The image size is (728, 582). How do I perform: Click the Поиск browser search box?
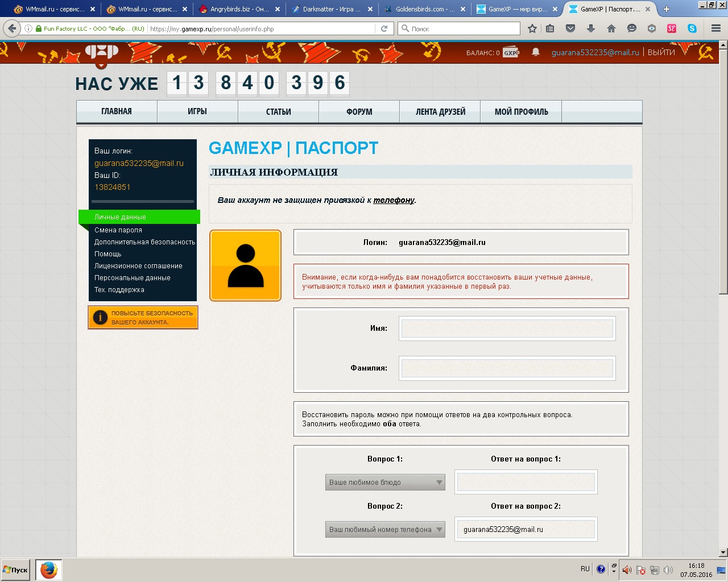click(459, 28)
